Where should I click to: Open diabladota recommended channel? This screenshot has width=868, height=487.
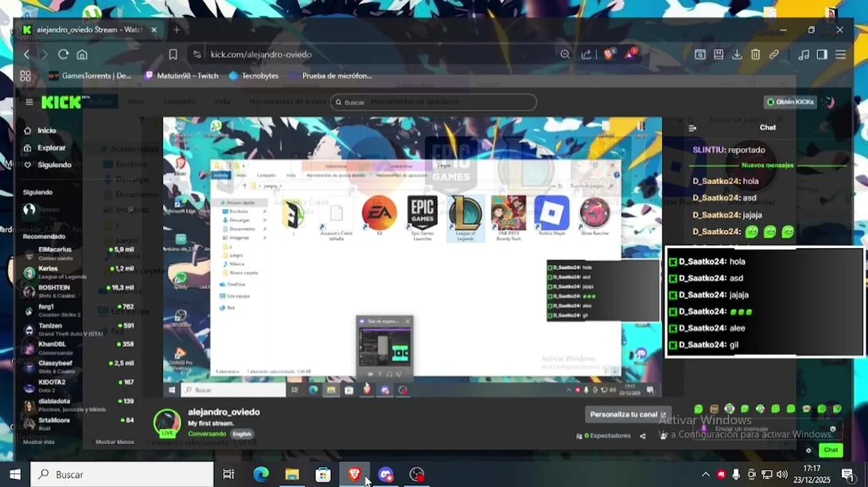[x=78, y=404]
